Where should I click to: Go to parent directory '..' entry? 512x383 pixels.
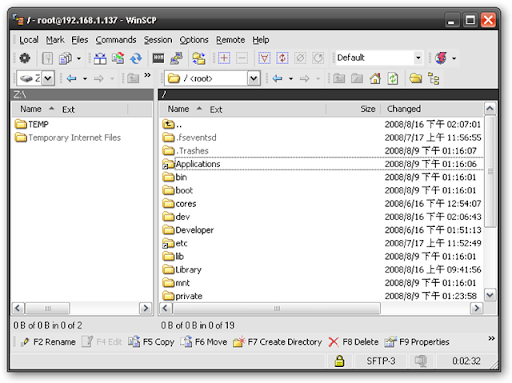tap(172, 124)
